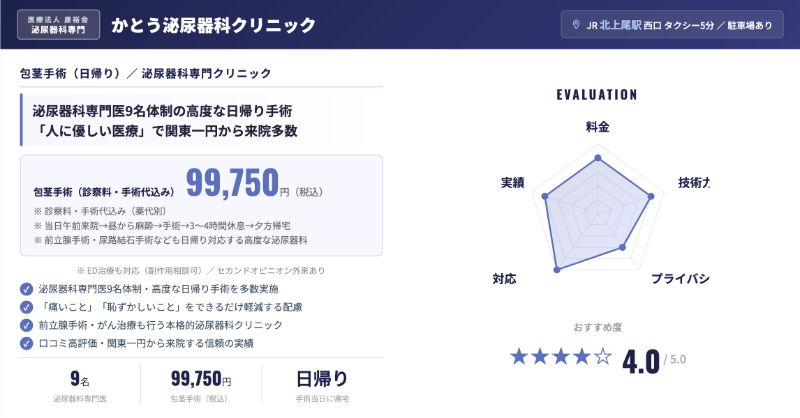Viewport: 800px width, 418px height.
Task: Click checkmark icon beside 泌尿器科専門医9名体制 line
Action: 26,289
